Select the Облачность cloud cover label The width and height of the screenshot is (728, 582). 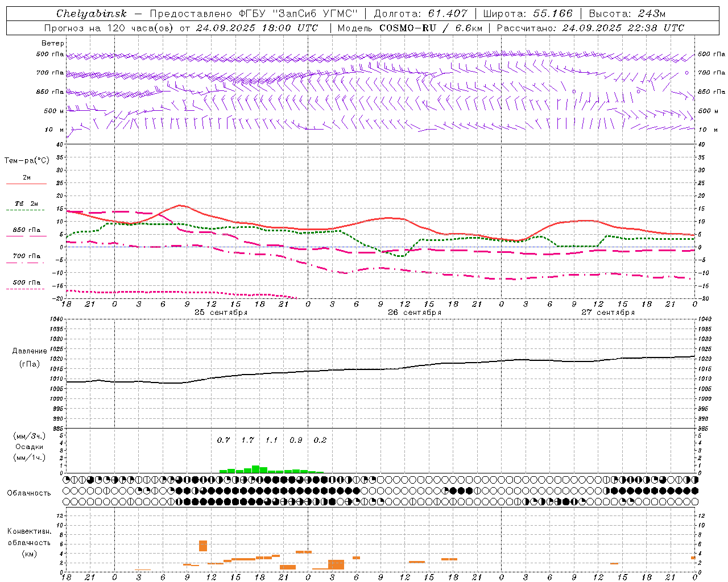point(29,493)
